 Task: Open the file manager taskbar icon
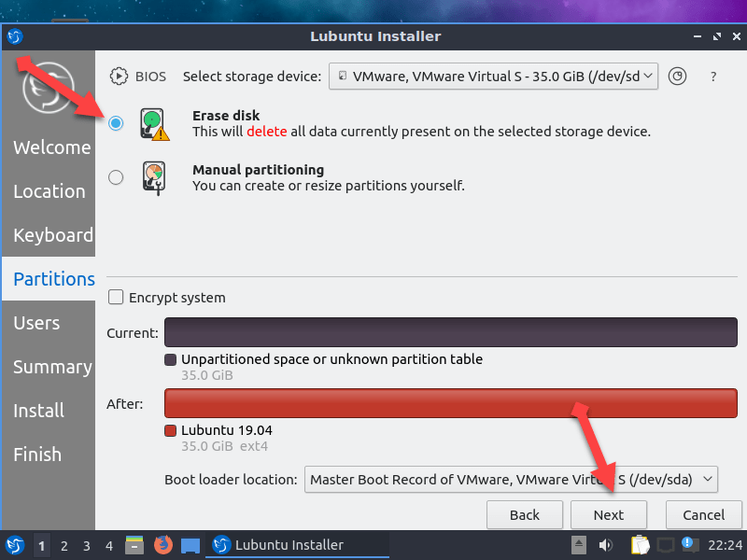pyautogui.click(x=134, y=545)
